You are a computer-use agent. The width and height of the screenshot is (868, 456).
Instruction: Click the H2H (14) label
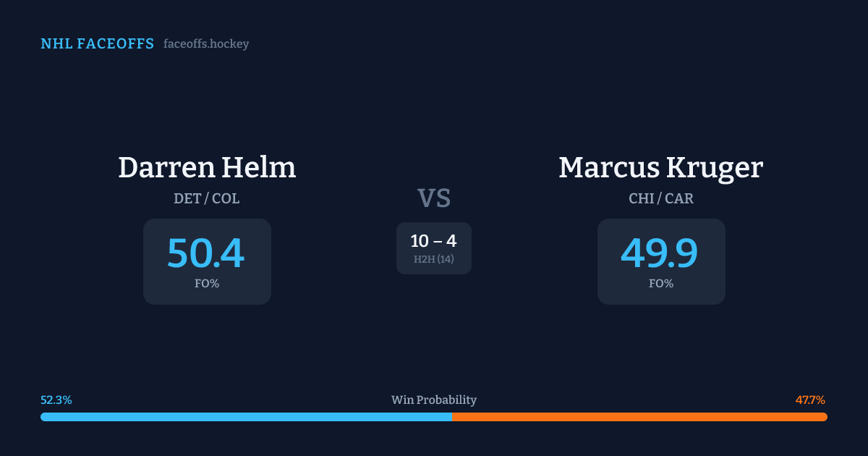click(x=434, y=259)
